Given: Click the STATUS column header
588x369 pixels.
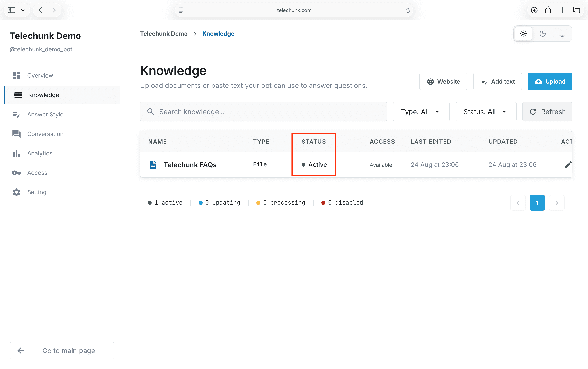Looking at the screenshot, I should [314, 142].
